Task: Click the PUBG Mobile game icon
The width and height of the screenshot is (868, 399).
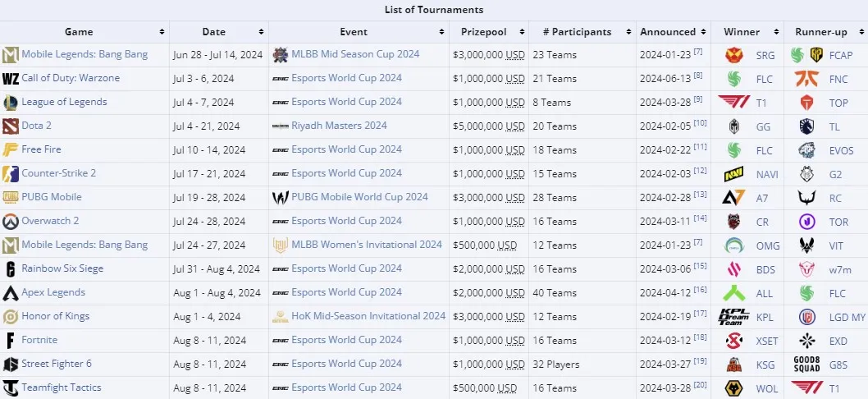Action: 11,197
